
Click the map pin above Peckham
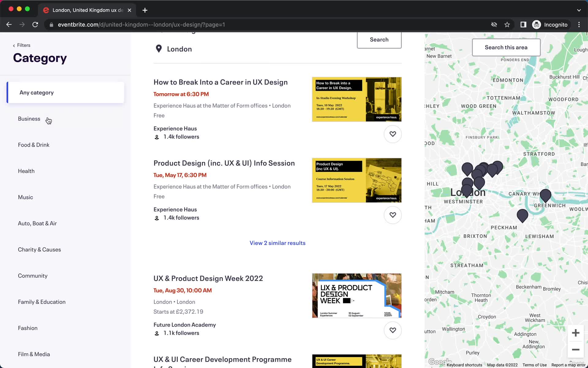[x=522, y=216]
